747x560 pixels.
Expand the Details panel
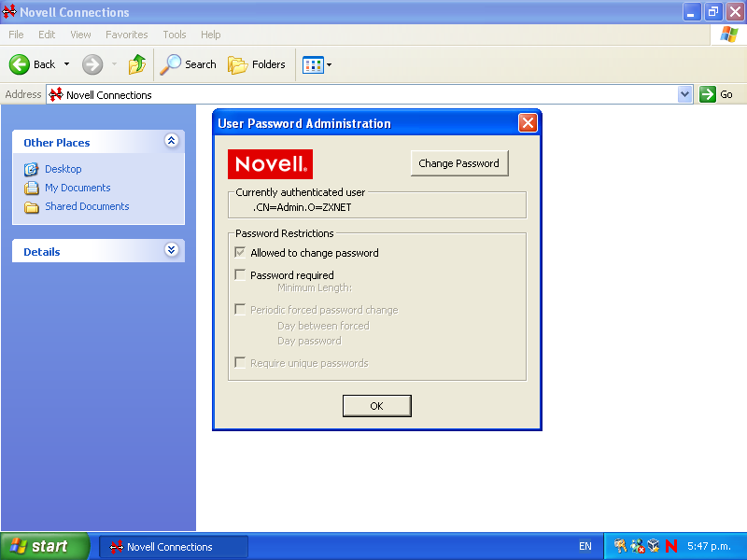[172, 249]
